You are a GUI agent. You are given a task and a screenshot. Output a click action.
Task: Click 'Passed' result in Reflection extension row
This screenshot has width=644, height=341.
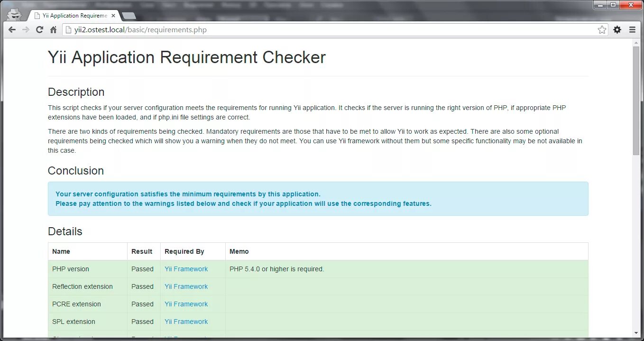[142, 286]
